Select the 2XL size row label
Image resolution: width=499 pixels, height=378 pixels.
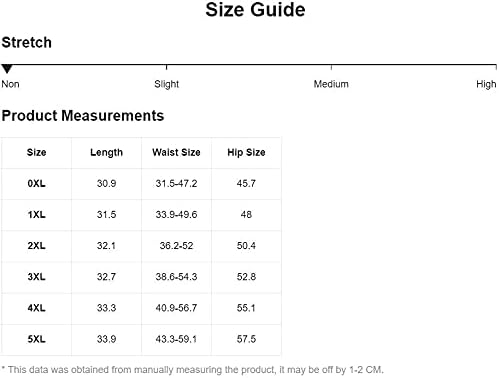(36, 246)
